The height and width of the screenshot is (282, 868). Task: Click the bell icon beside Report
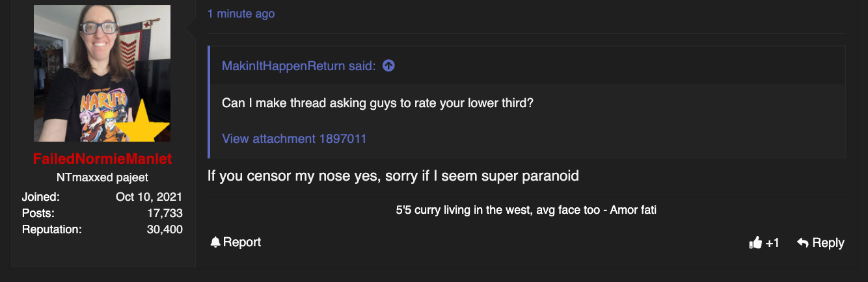tap(215, 242)
